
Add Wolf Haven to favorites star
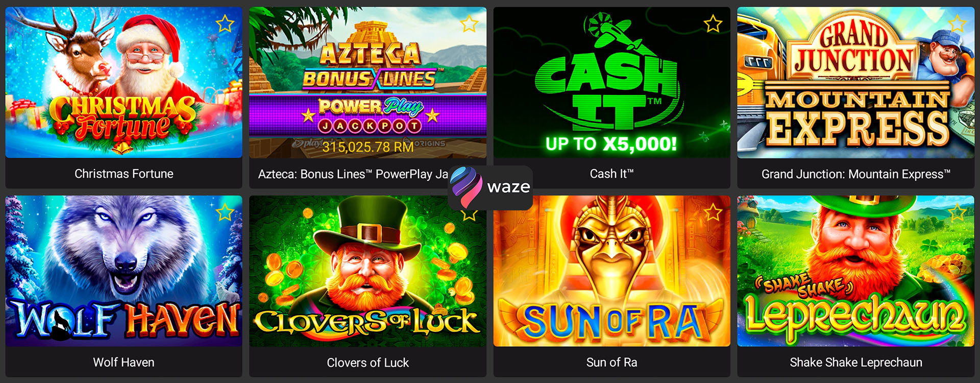pos(225,212)
